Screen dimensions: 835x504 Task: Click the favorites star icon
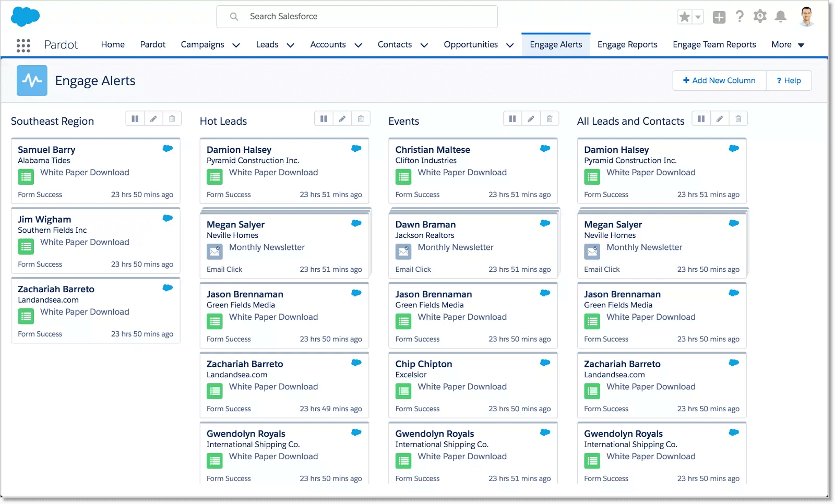pyautogui.click(x=684, y=16)
